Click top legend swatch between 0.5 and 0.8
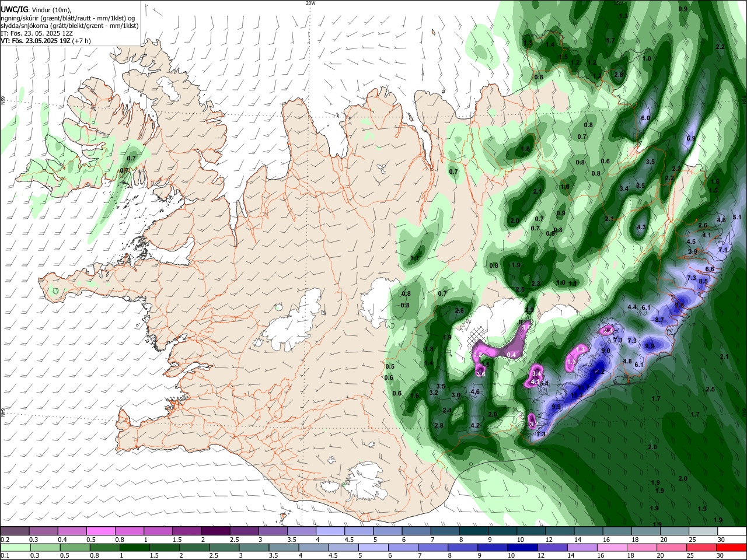Viewport: 747px width, 560px height. tap(100, 531)
